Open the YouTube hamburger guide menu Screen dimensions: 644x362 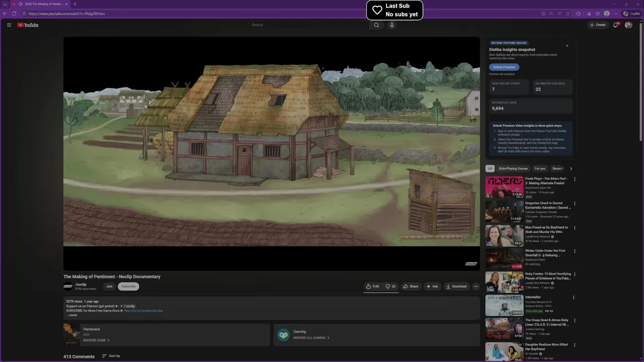tap(9, 25)
